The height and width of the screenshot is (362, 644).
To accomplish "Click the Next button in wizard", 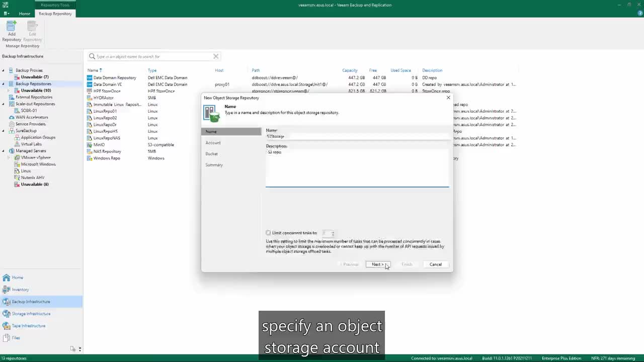I will 378,264.
